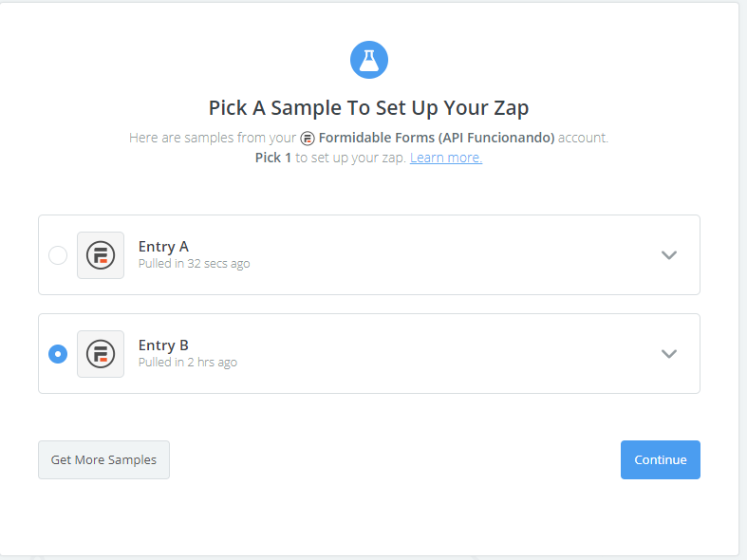Expand Entry A details with the chevron
The image size is (747, 560).
(669, 254)
